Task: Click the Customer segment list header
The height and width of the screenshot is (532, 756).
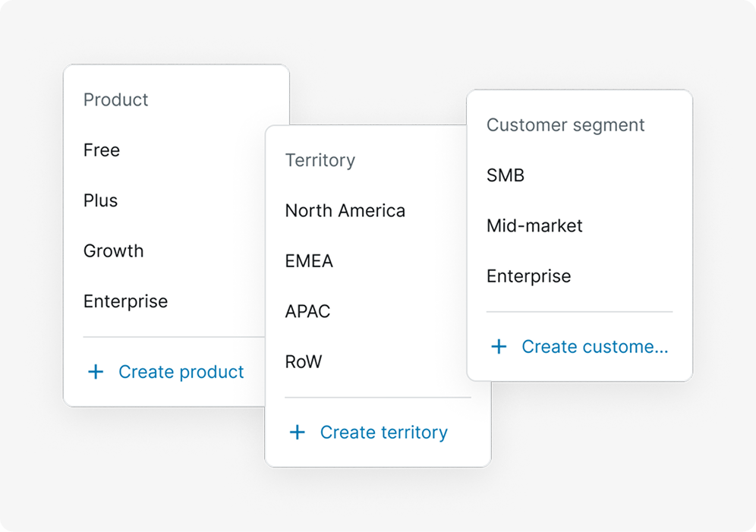Action: coord(565,125)
